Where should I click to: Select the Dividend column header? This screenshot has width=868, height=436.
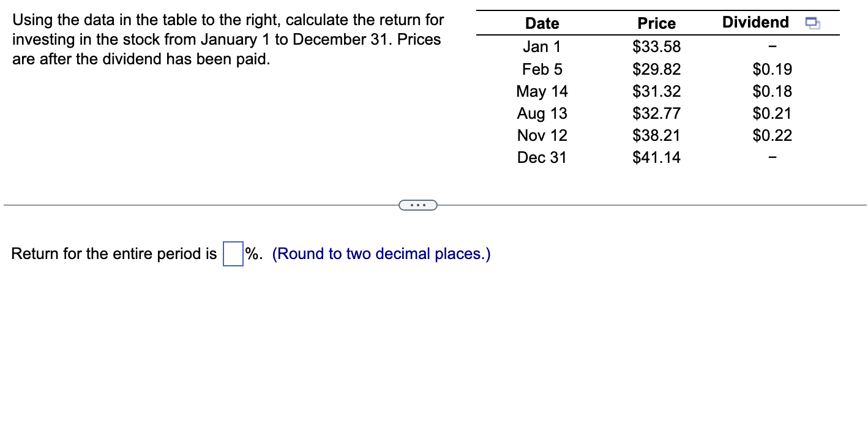click(755, 22)
